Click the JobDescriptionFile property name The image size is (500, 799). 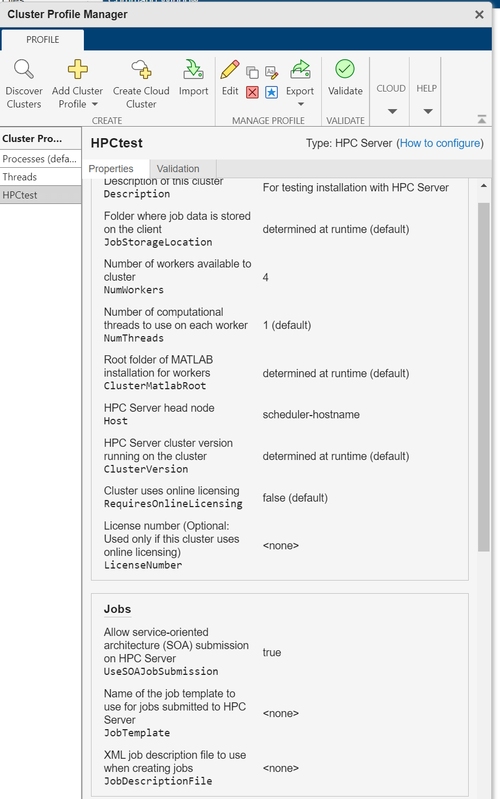tap(158, 781)
